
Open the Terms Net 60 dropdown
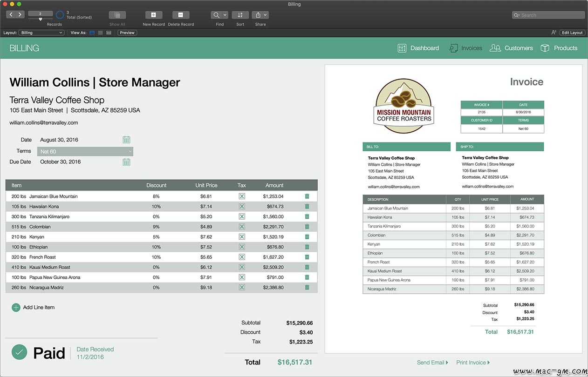point(85,151)
